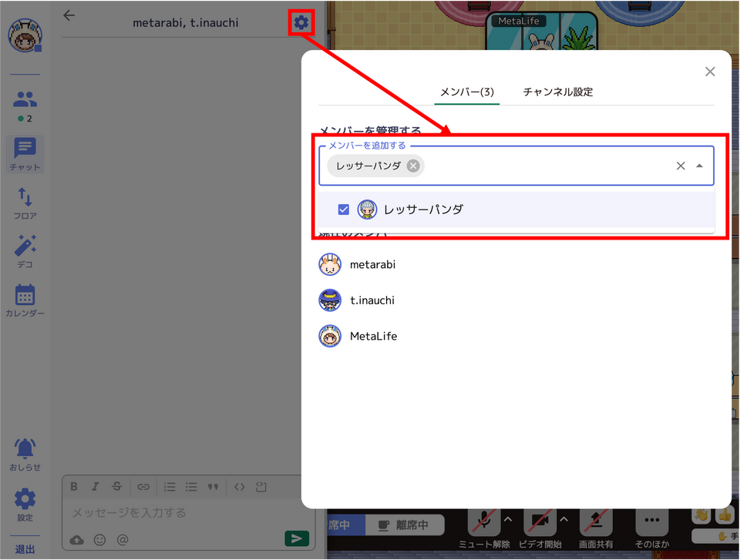Viewport: 740px width, 560px height.
Task: Close the member management dialog
Action: [710, 72]
